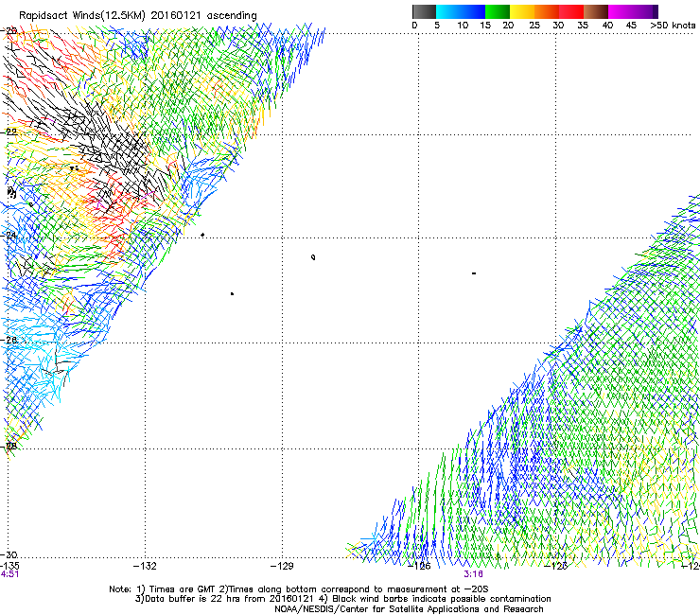Screen dimensions: 700x615
Task: Click the NOAA/NESDIS Center for Satellite Applications credit
Action: 409,608
